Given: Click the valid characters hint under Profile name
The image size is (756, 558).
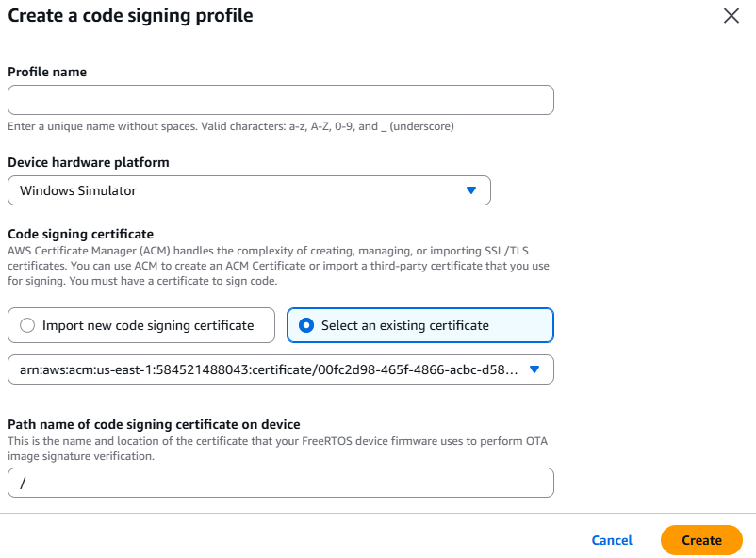Looking at the screenshot, I should pyautogui.click(x=231, y=126).
